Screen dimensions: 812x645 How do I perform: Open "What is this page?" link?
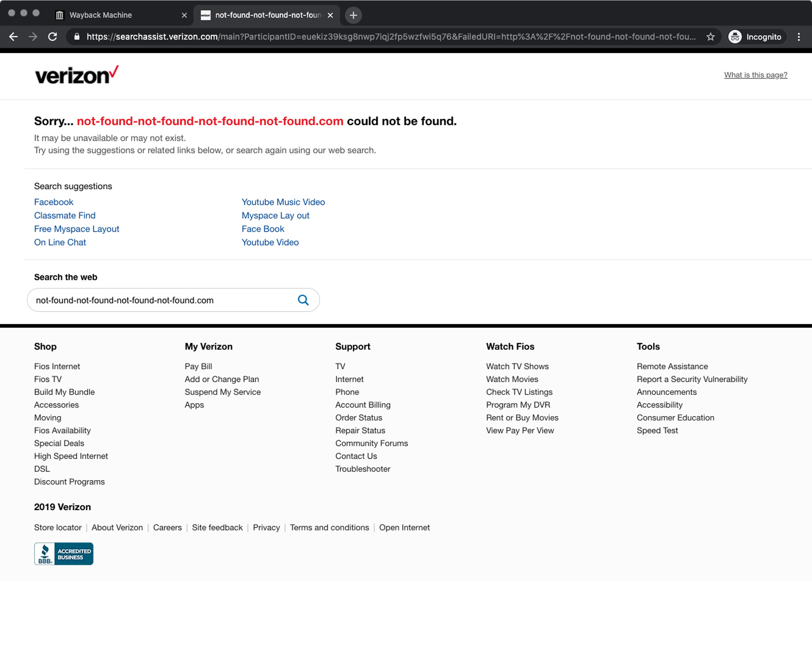point(755,75)
